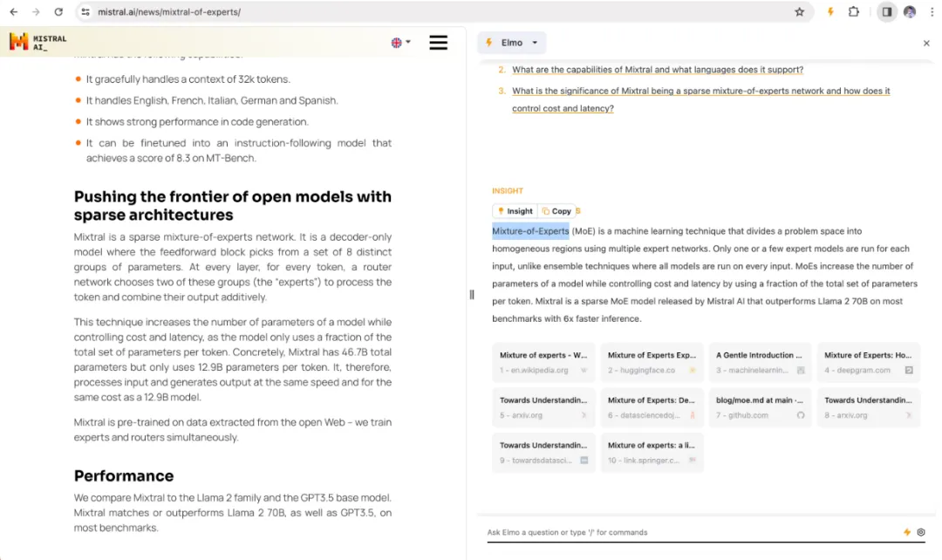Open the Wikipedia Mixture of experts source
The height and width of the screenshot is (560, 942).
coord(543,362)
